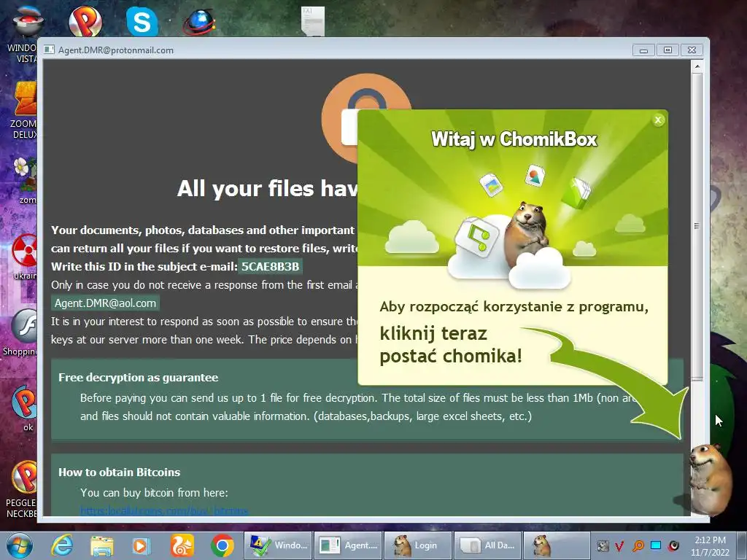The height and width of the screenshot is (560, 747).
Task: Open the PopCap P icon at desktop top
Action: [85, 20]
